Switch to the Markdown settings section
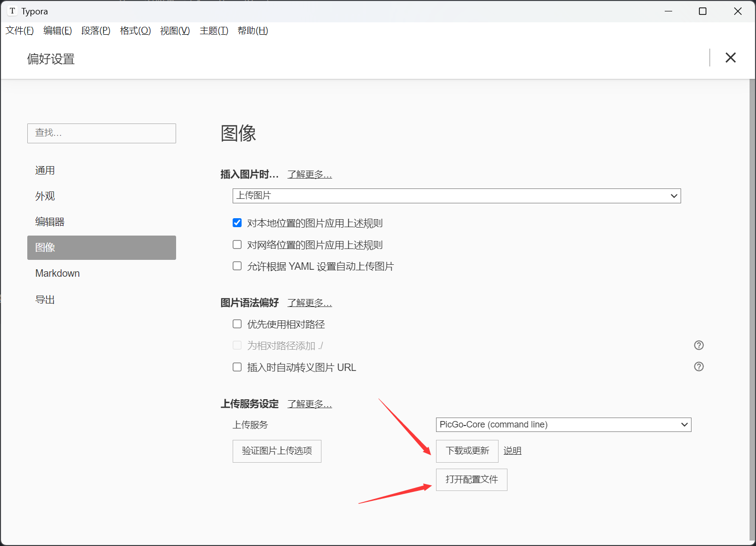Image resolution: width=756 pixels, height=546 pixels. 58,273
